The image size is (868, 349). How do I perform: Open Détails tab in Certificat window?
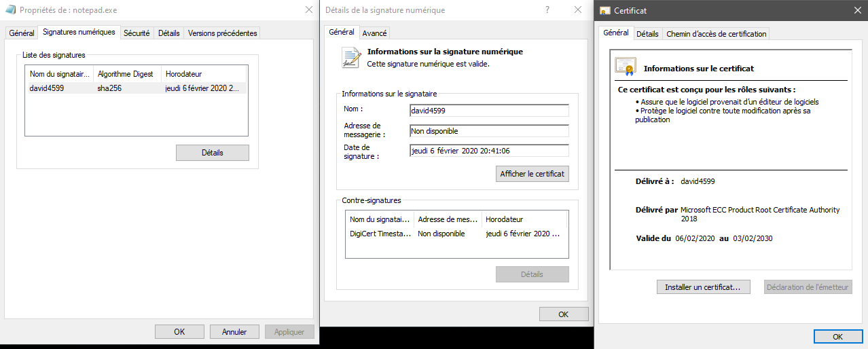[647, 33]
